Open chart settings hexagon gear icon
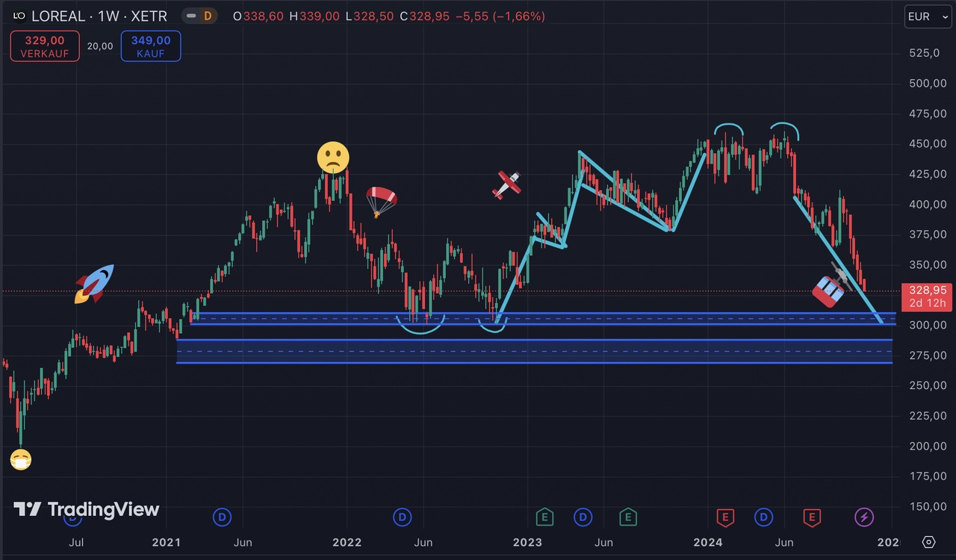 928,542
